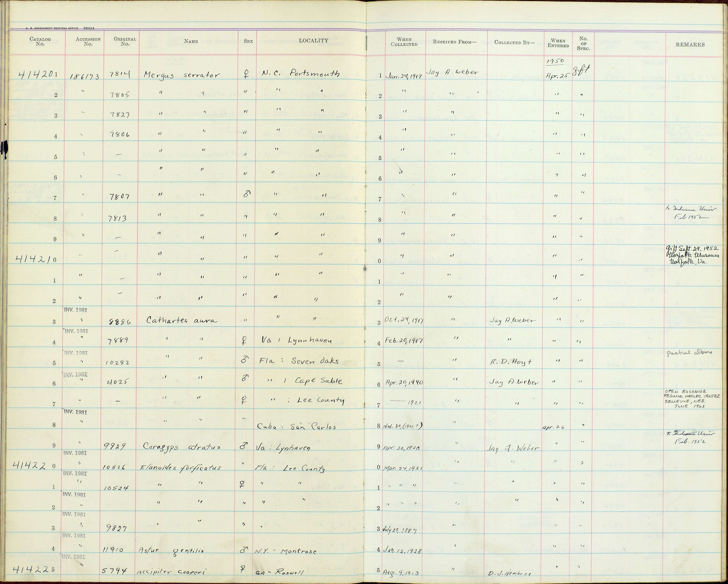Click original number '7807'
The height and width of the screenshot is (584, 728).
120,197
